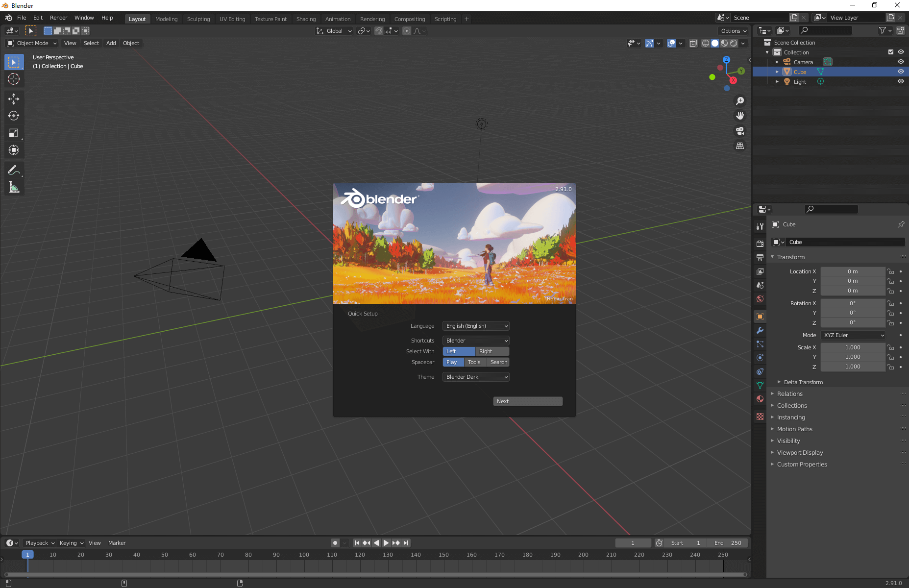
Task: Uncheck the Collection exclude checkbox
Action: 891,52
